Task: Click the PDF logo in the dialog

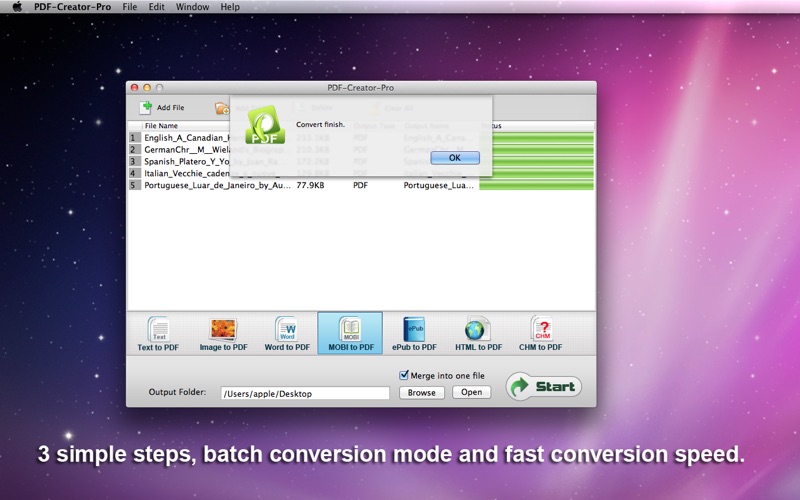Action: coord(264,125)
